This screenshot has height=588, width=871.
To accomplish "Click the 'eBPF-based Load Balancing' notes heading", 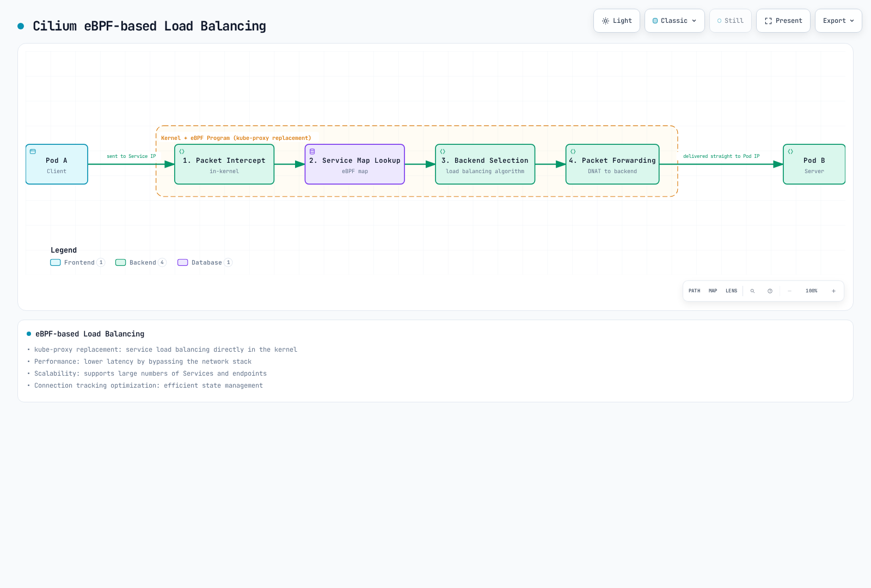I will point(90,334).
